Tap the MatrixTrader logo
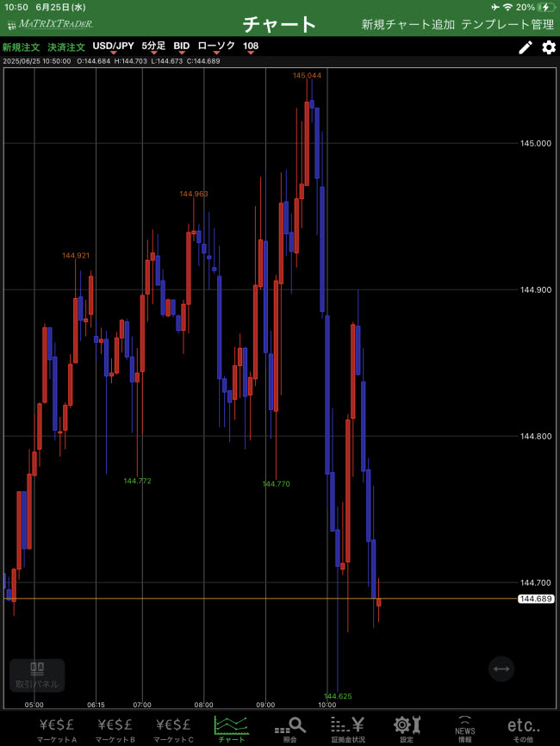The width and height of the screenshot is (560, 746). pos(50,24)
